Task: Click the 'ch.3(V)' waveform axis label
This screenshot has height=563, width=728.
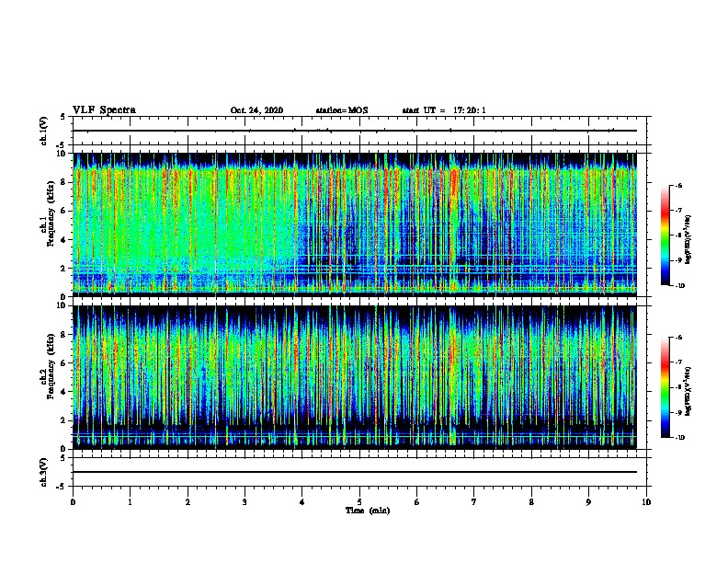Action: (43, 472)
